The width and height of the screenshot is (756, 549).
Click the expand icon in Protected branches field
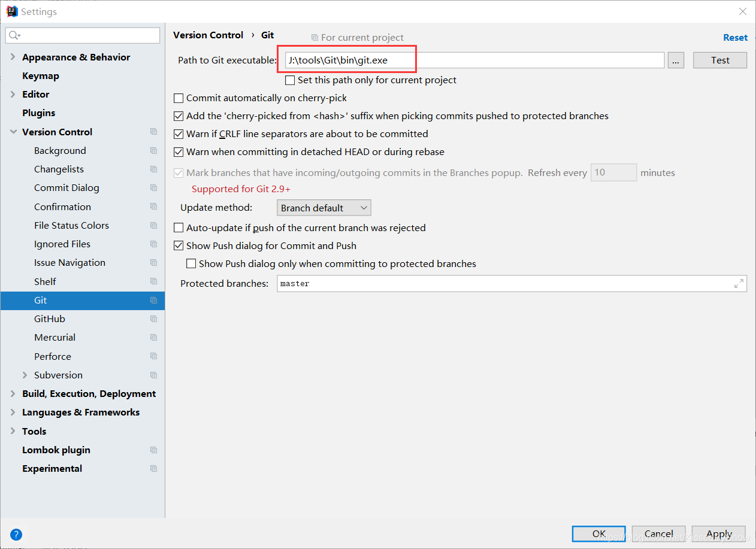pos(739,284)
